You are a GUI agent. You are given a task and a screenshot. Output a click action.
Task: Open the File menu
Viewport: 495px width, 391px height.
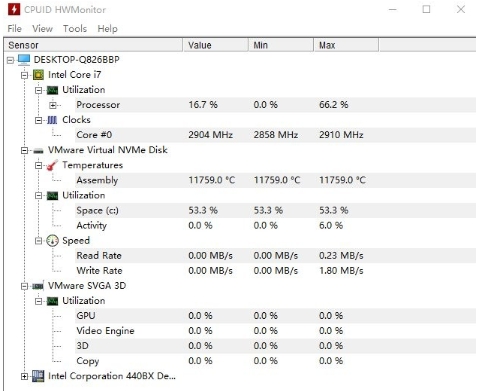(14, 29)
